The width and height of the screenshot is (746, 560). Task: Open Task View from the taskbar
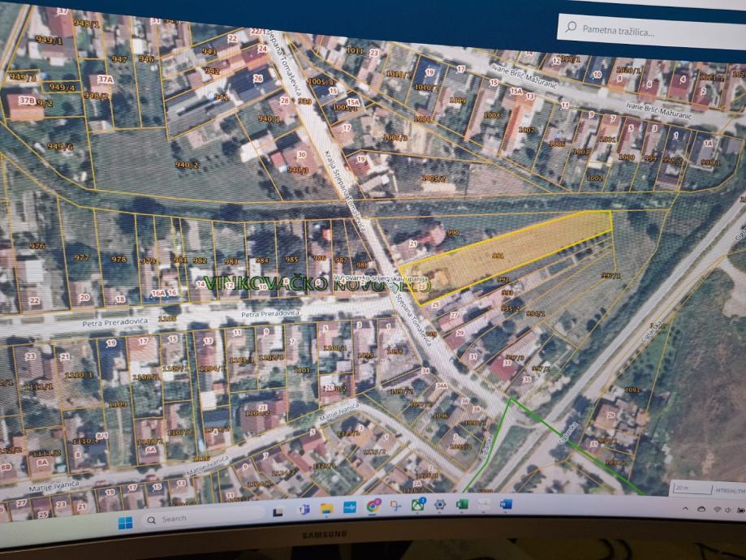278,511
